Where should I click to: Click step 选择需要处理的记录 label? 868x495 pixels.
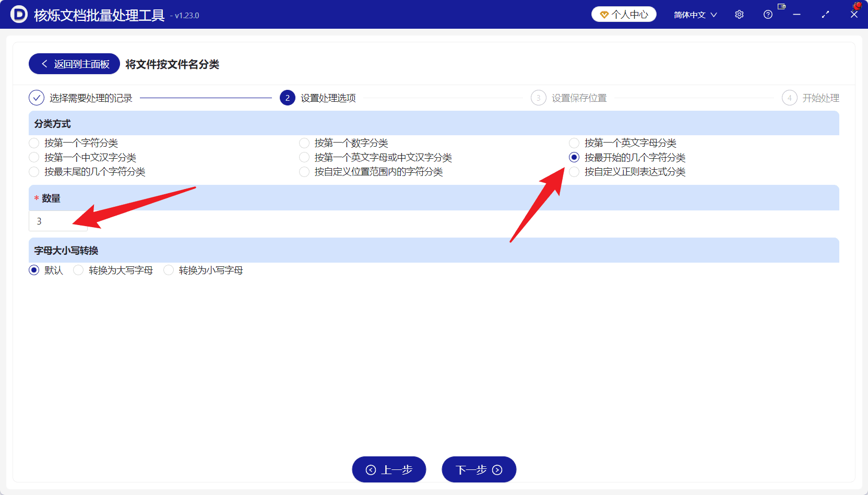coord(91,98)
